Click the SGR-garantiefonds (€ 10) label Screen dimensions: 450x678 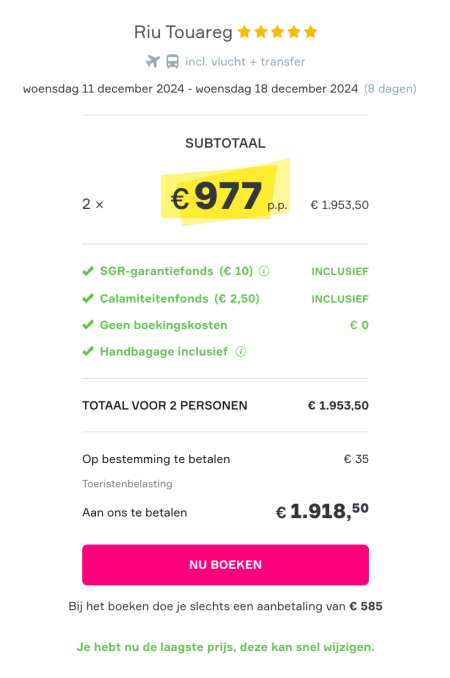pos(176,271)
